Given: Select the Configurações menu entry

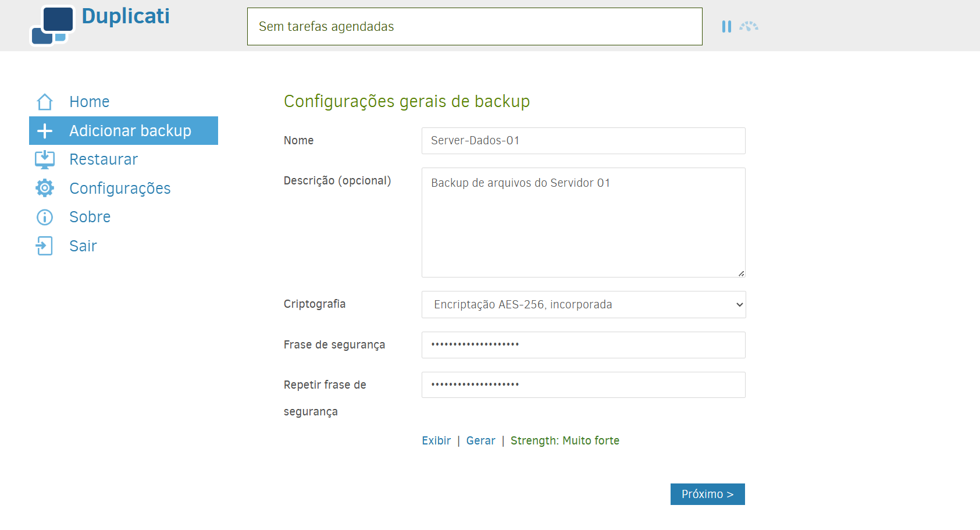Looking at the screenshot, I should tap(120, 188).
